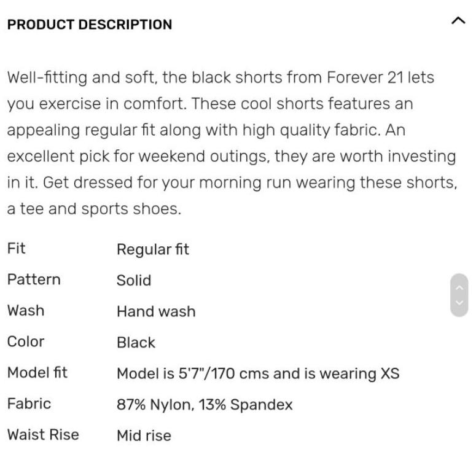This screenshot has height=476, width=476.
Task: Select the Pattern attribute label
Action: point(34,279)
